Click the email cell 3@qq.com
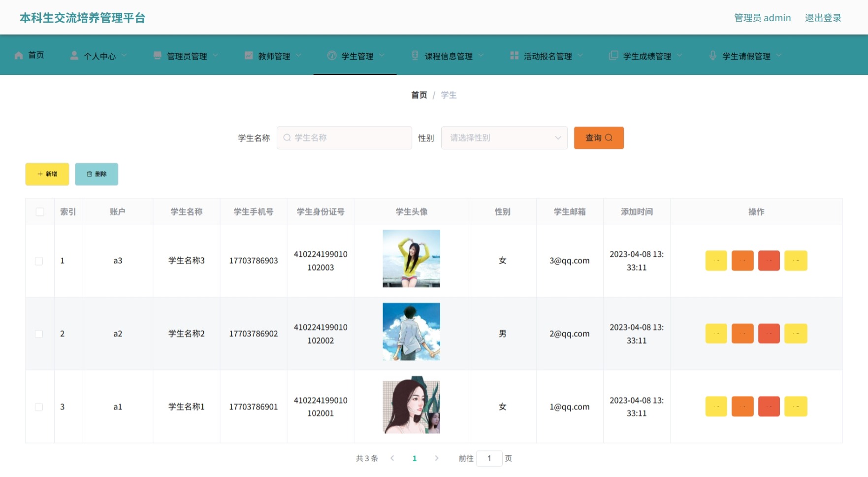 [569, 261]
